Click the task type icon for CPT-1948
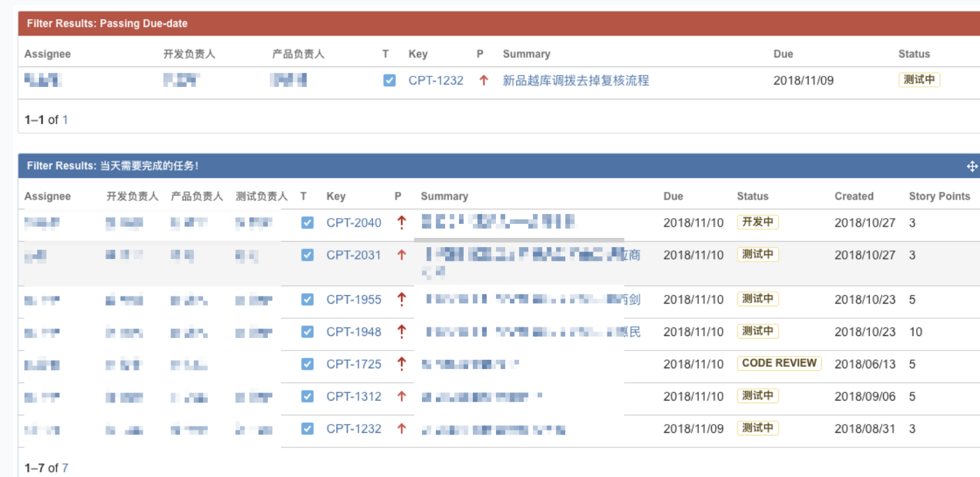The image size is (980, 477). pos(307,332)
